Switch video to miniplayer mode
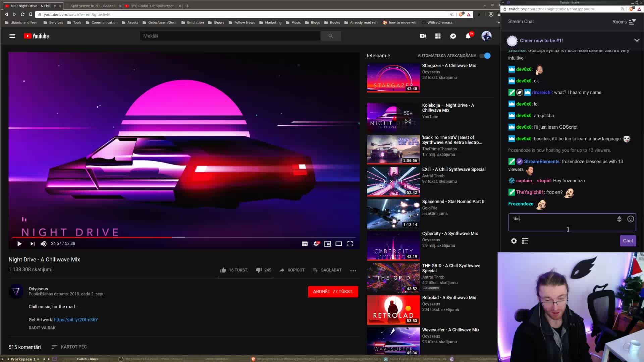Screen dimensions: 644x362 tap(327, 244)
